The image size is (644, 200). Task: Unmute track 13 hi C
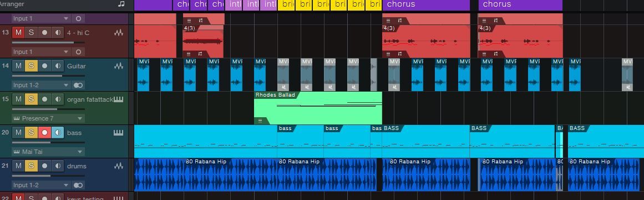[18, 33]
